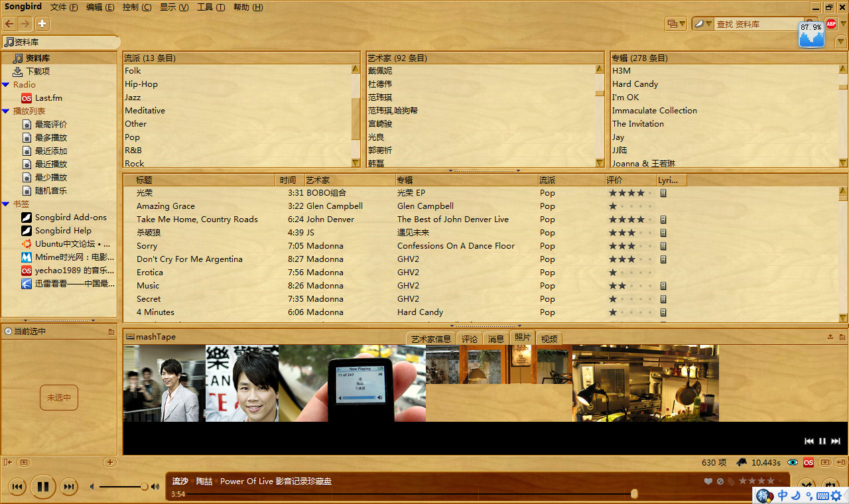Screen dimensions: 849x504
Task: Open the search engine bird dropdown
Action: [x=702, y=24]
